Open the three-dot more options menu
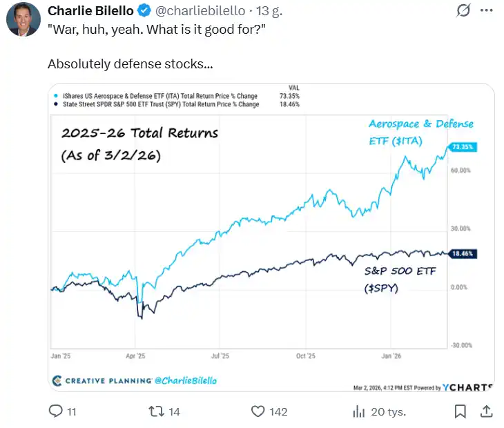The width and height of the screenshot is (504, 428). click(487, 11)
